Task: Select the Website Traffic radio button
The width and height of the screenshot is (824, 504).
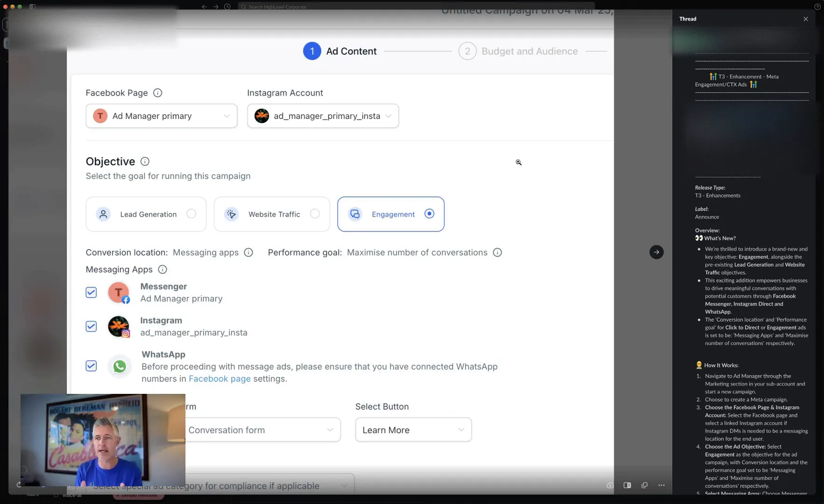Action: (x=315, y=214)
